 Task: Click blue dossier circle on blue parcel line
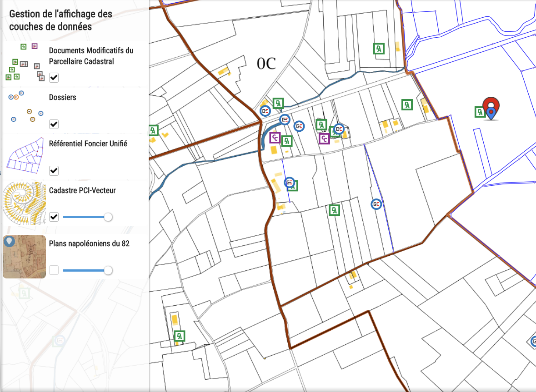[x=376, y=204]
